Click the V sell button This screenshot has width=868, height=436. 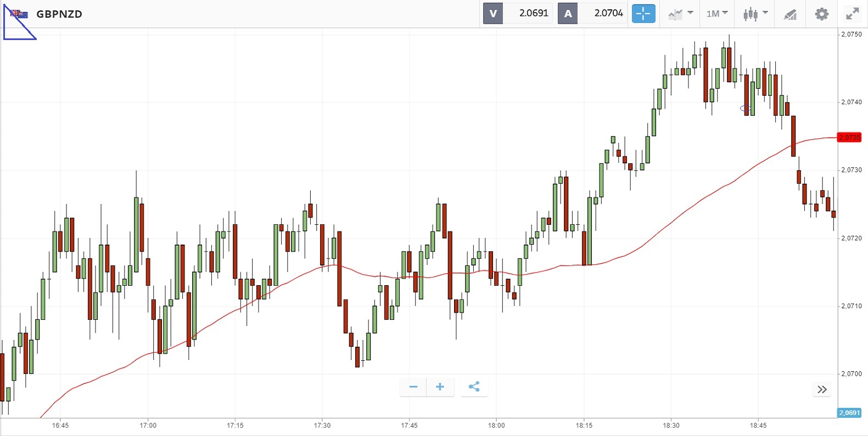click(493, 14)
